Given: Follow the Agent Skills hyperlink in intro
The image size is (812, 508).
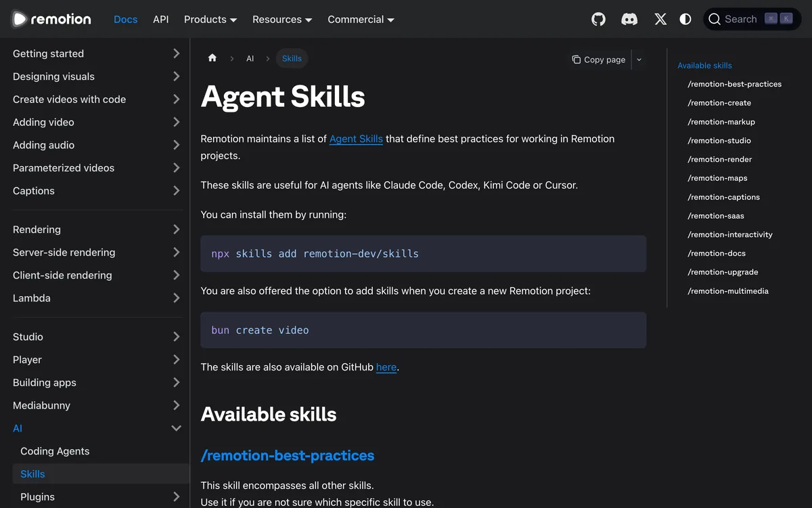Looking at the screenshot, I should point(356,139).
